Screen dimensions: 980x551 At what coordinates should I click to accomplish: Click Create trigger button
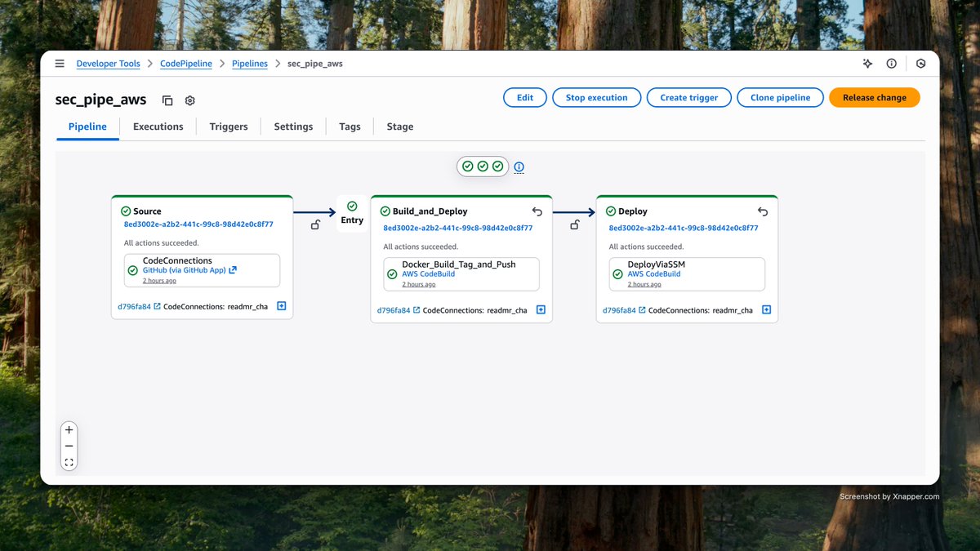[x=689, y=98]
